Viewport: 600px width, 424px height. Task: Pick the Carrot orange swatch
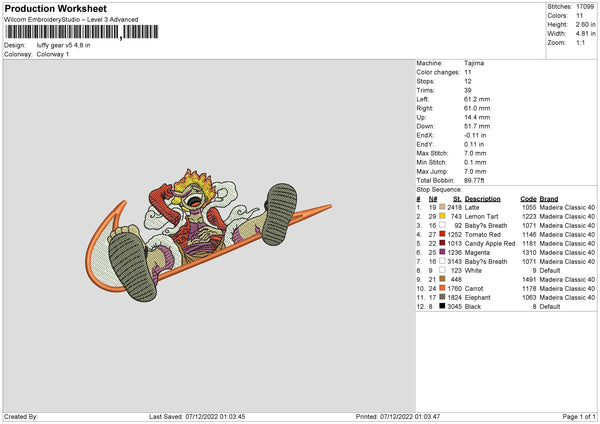(442, 288)
